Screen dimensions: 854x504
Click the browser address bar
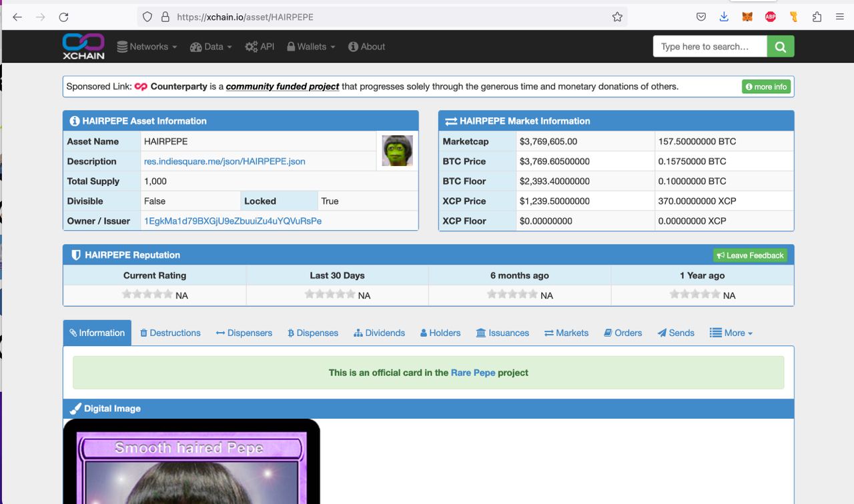382,17
